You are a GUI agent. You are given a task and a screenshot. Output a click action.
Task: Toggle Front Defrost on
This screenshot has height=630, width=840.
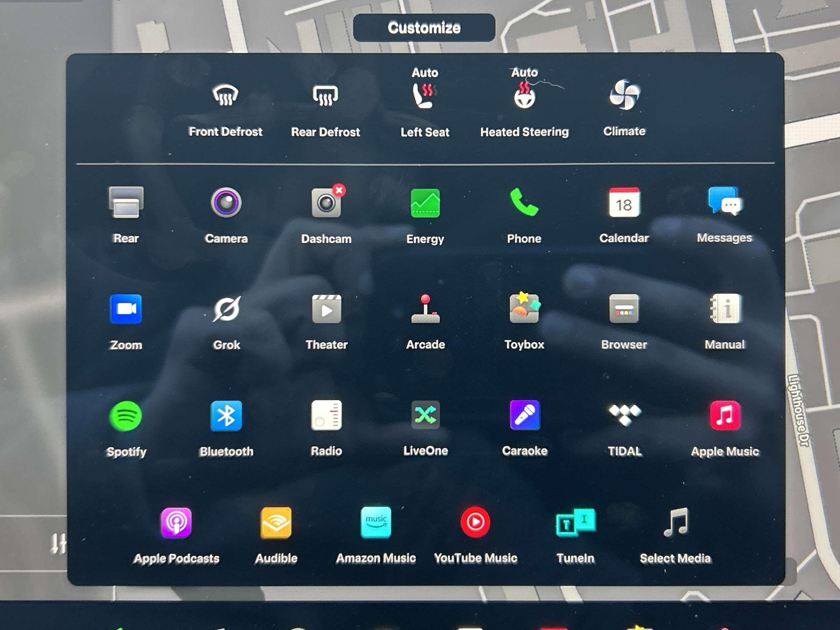(225, 95)
